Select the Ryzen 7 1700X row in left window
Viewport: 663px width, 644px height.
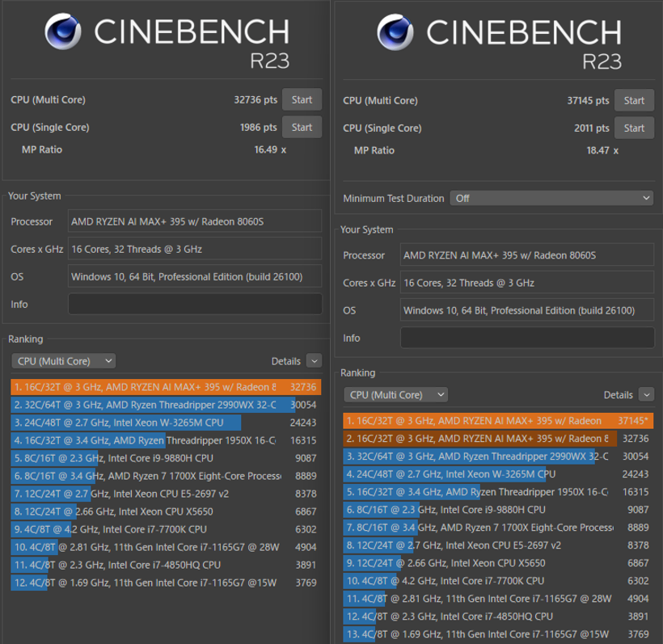166,476
